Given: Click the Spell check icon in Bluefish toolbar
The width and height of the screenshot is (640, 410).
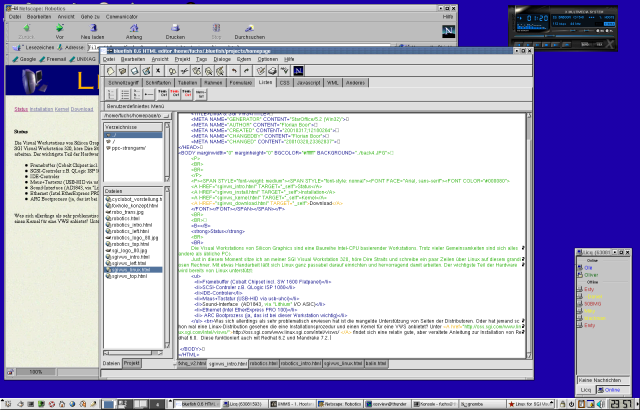Looking at the screenshot, I should point(284,71).
